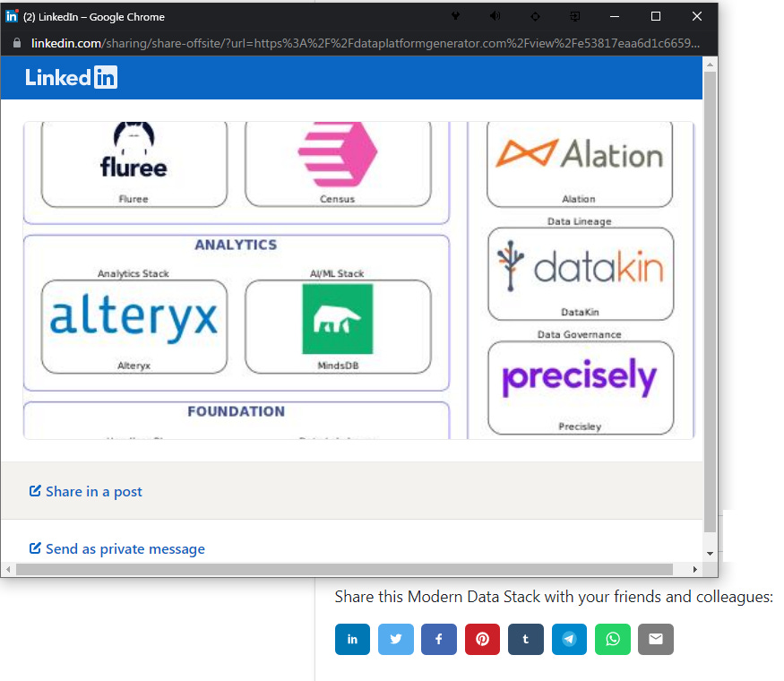784x681 pixels.
Task: Share on Pinterest using its icon
Action: click(482, 639)
